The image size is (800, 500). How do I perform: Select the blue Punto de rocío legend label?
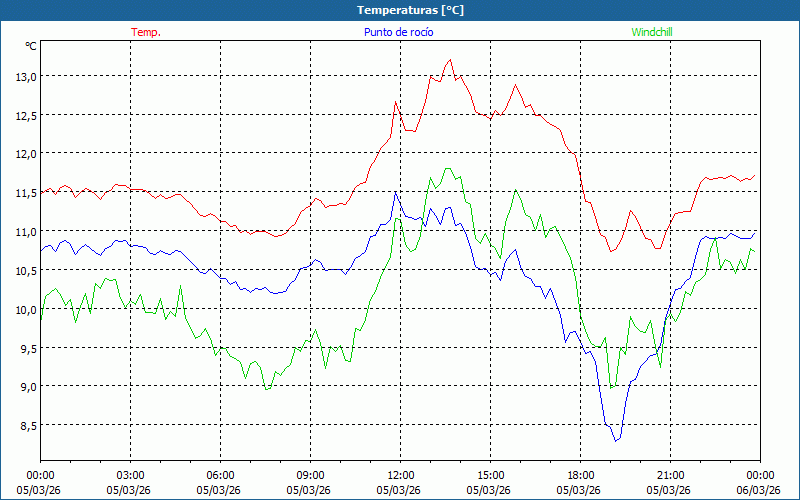pyautogui.click(x=399, y=32)
